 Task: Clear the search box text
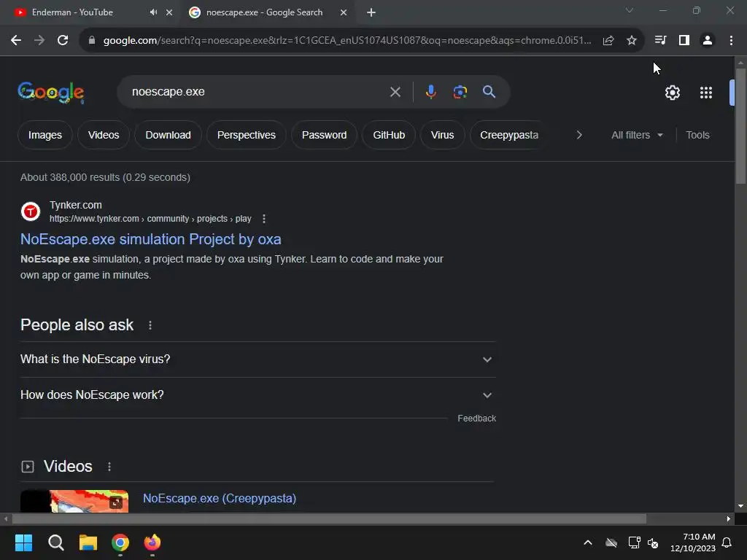coord(395,92)
